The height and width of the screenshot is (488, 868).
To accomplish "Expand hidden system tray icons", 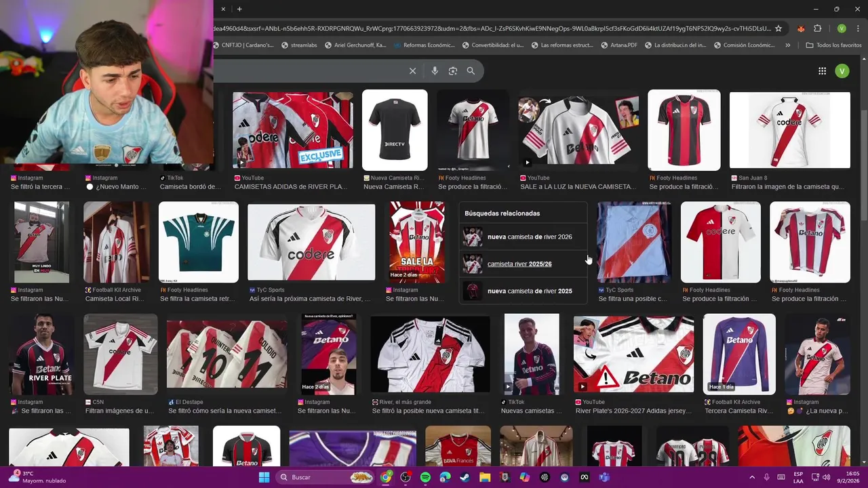I will pos(751,477).
